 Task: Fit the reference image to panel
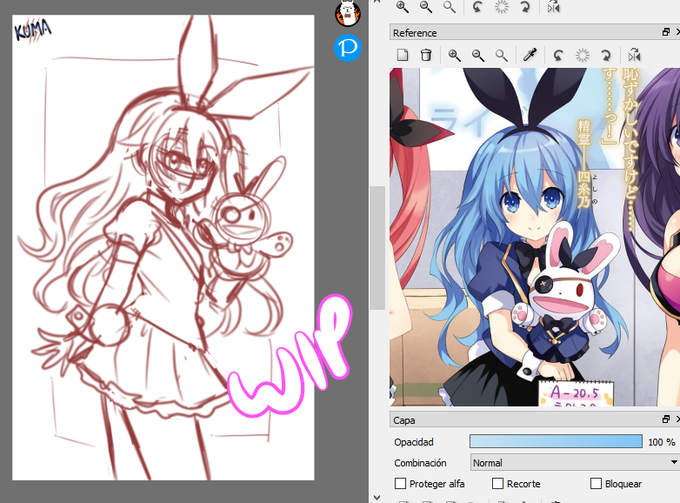[501, 55]
